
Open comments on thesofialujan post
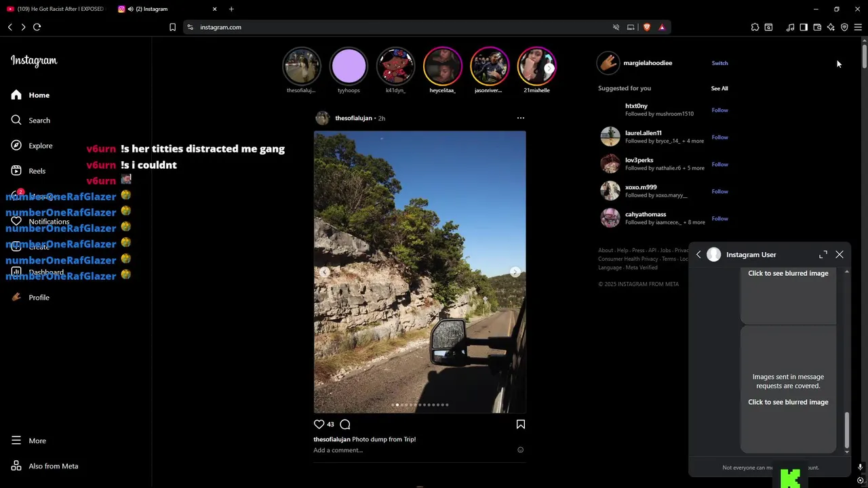tap(345, 424)
